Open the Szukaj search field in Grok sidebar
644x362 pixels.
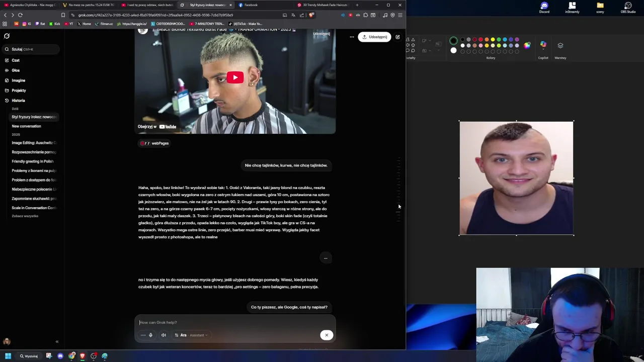(x=31, y=49)
